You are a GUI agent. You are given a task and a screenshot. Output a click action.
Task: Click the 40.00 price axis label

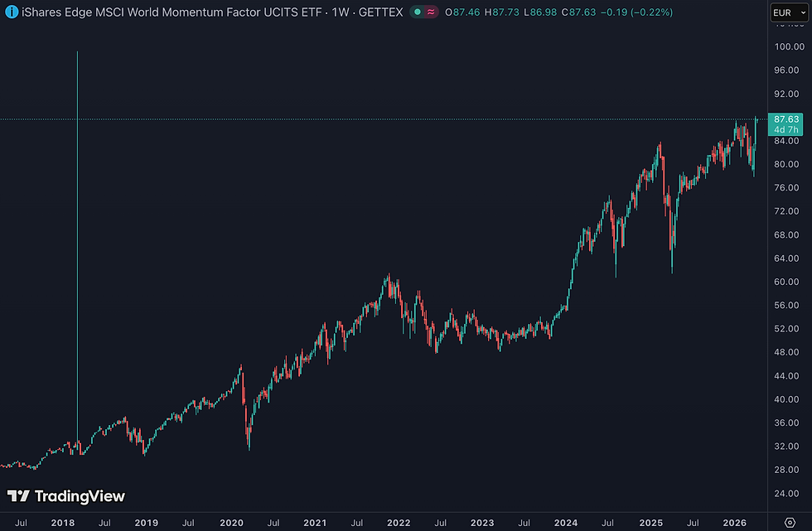click(786, 399)
